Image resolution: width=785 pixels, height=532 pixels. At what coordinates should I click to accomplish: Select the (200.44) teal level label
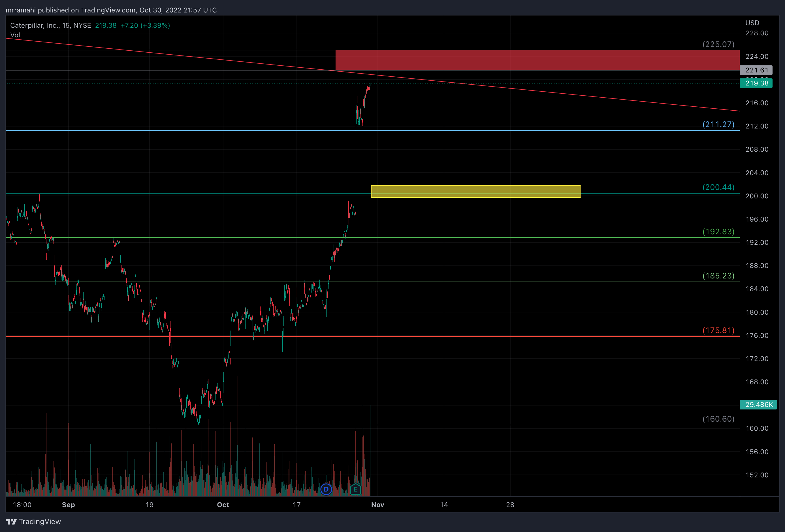click(x=718, y=187)
